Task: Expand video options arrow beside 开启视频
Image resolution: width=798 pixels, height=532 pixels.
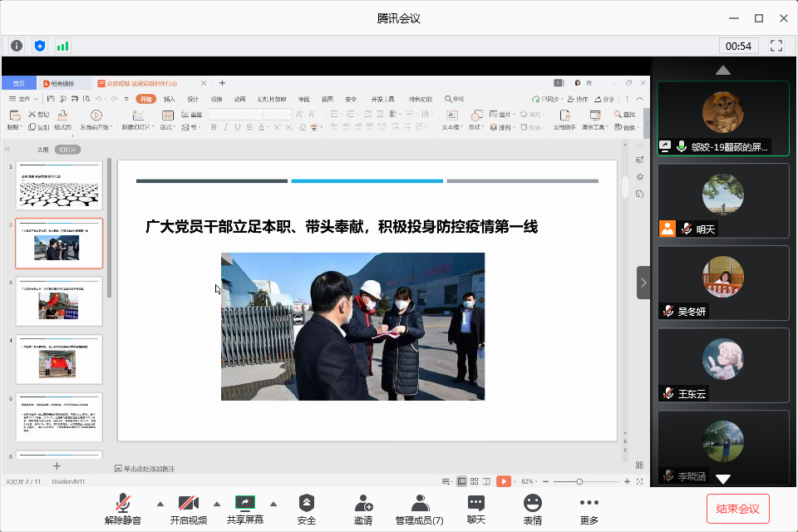Action: (x=217, y=504)
